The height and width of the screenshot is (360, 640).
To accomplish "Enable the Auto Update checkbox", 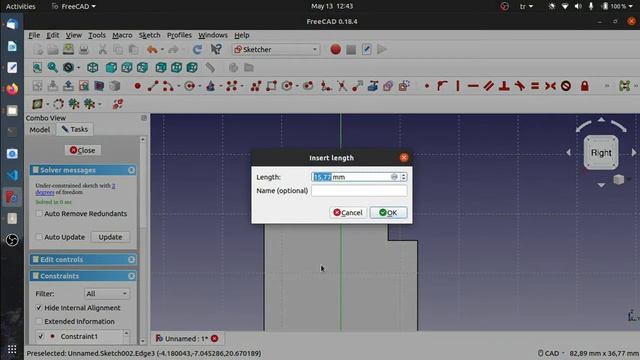I will pyautogui.click(x=39, y=237).
